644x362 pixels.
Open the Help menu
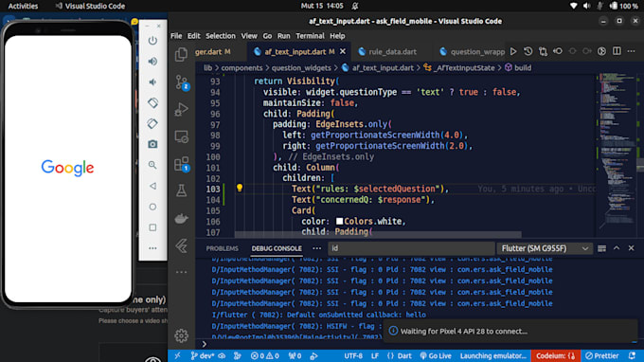coord(337,36)
